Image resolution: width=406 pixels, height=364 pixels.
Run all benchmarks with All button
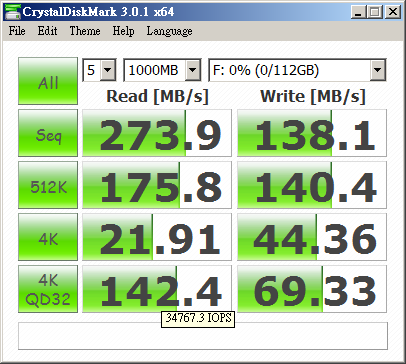point(48,81)
